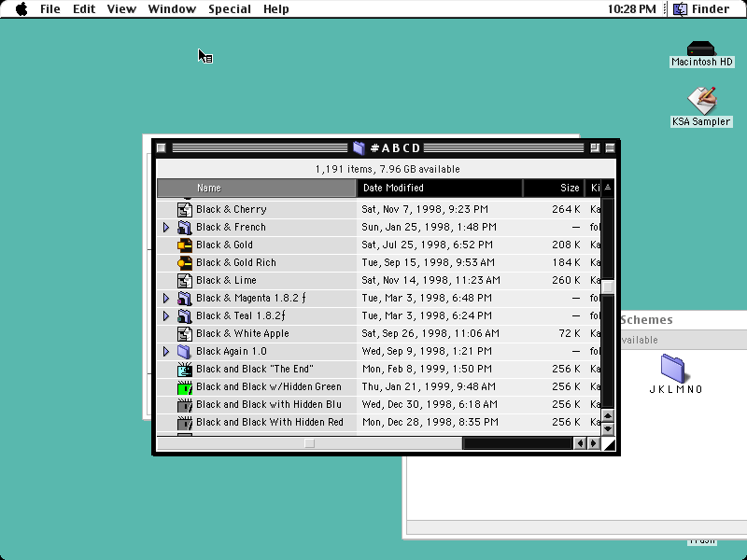Select the "Black Again 1.0" name
This screenshot has width=747, height=560.
(x=232, y=352)
